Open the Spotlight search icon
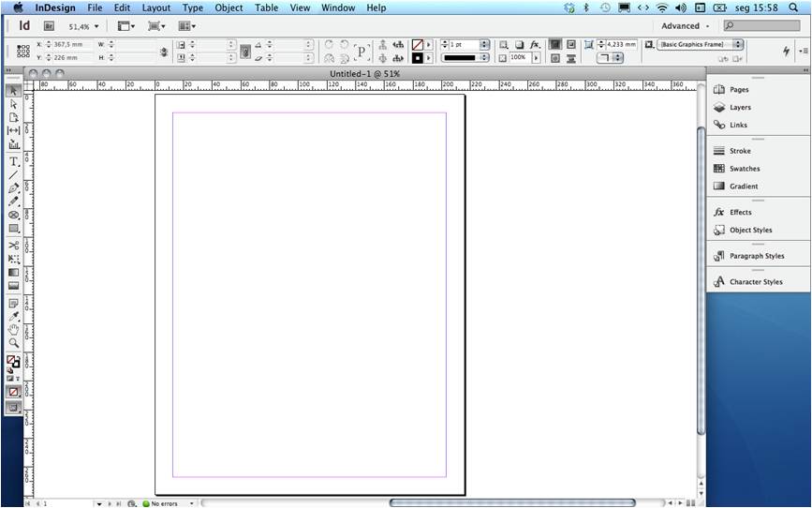 pos(793,7)
